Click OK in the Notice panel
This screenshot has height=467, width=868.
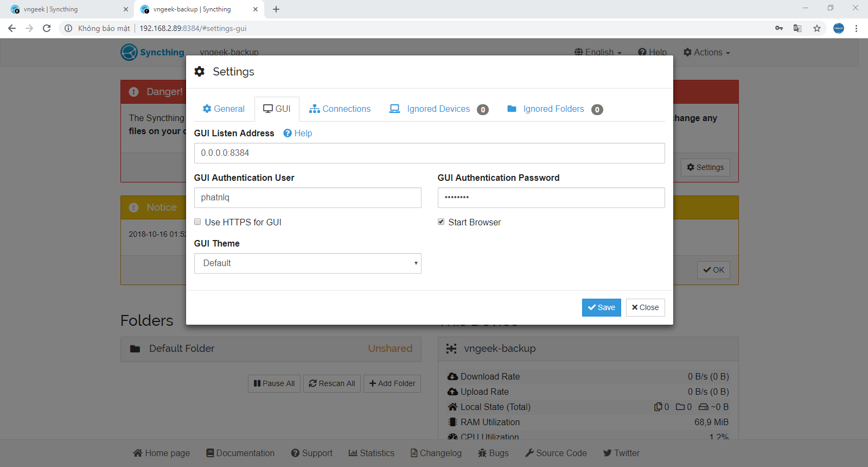tap(713, 270)
